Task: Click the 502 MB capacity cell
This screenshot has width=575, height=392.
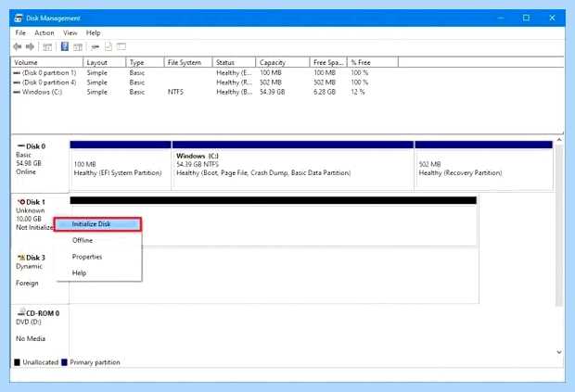Action: [271, 82]
